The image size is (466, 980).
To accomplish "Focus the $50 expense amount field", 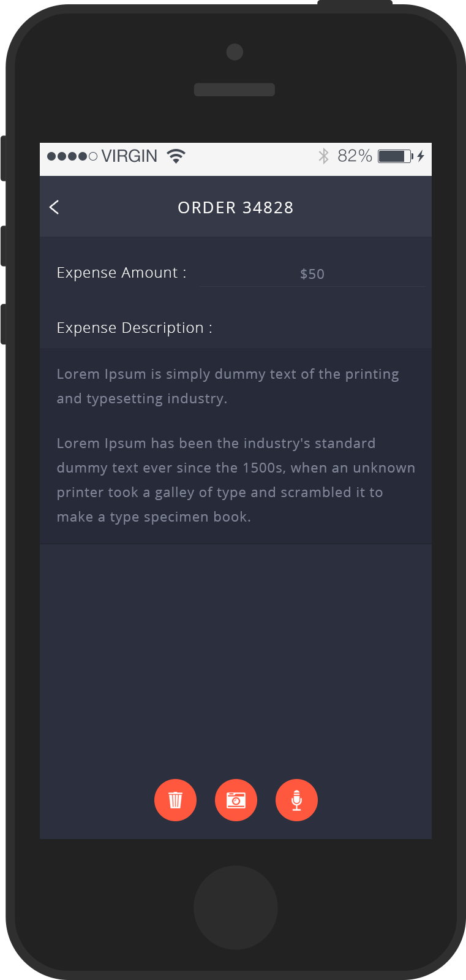I will [x=312, y=274].
